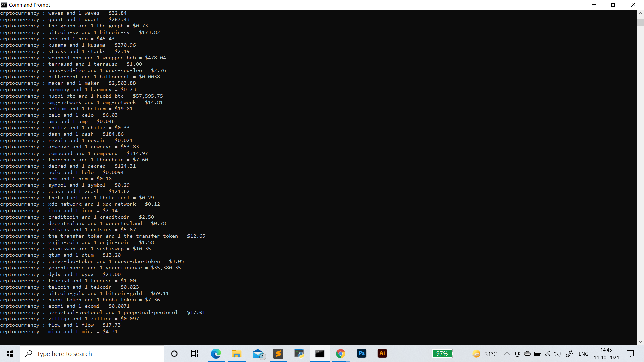Click the scrollbar up arrow
This screenshot has width=644, height=362.
coord(640,13)
